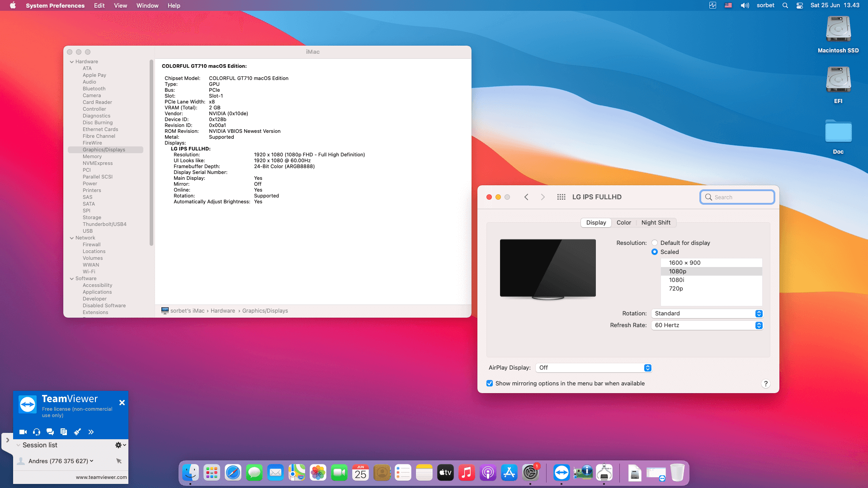The height and width of the screenshot is (488, 868).
Task: Switch to the Night Shift tab
Action: [656, 223]
